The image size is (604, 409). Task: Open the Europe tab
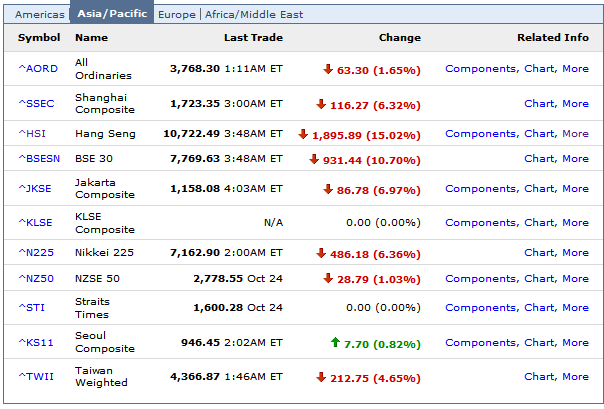pos(177,15)
